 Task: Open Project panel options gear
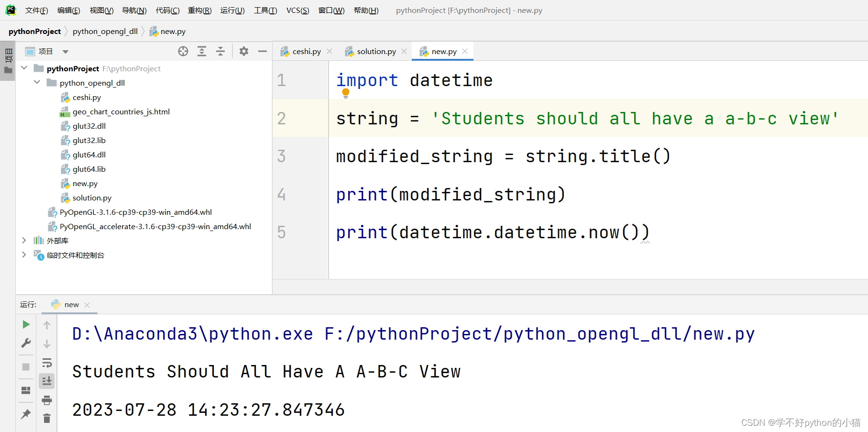[x=244, y=51]
